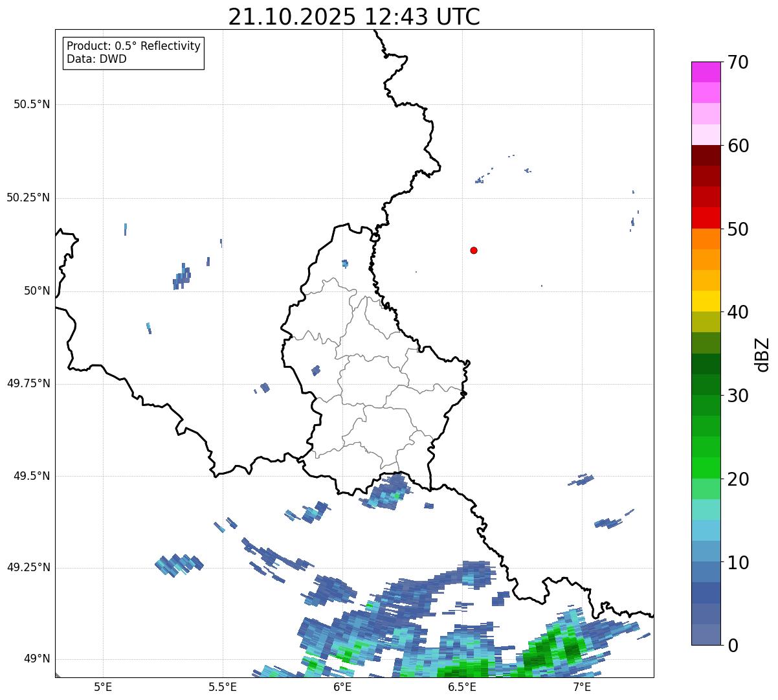Click the orange colorbar swatch below 50
Image resolution: width=778 pixels, height=700 pixels.
pyautogui.click(x=706, y=239)
